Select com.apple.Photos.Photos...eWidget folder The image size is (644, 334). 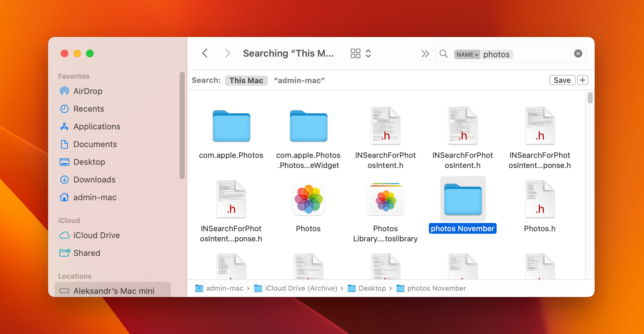pyautogui.click(x=308, y=126)
